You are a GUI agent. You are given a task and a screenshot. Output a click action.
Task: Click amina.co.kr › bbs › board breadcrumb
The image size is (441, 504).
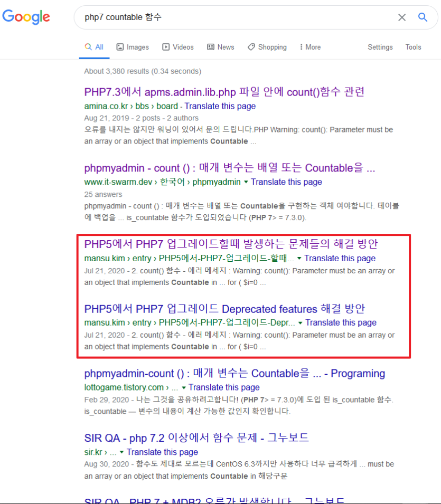click(131, 106)
